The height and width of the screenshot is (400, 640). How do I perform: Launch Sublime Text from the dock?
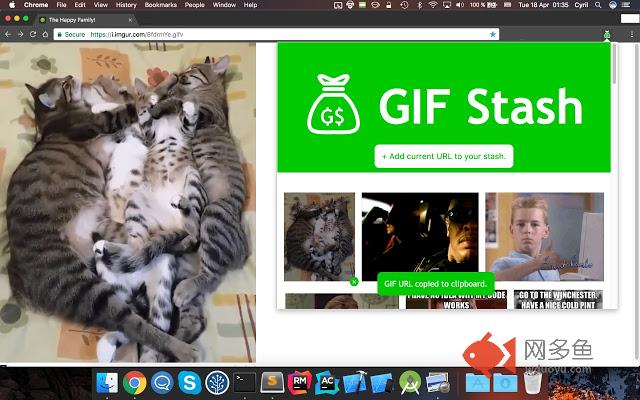point(272,383)
